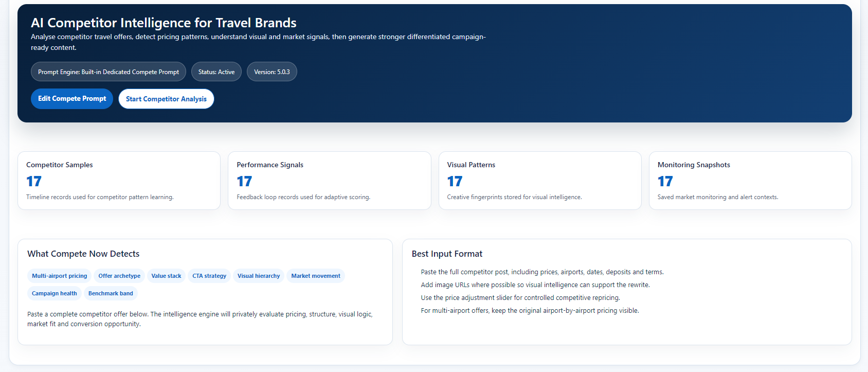Open the Competitor Samples card title
868x372 pixels.
coord(60,165)
